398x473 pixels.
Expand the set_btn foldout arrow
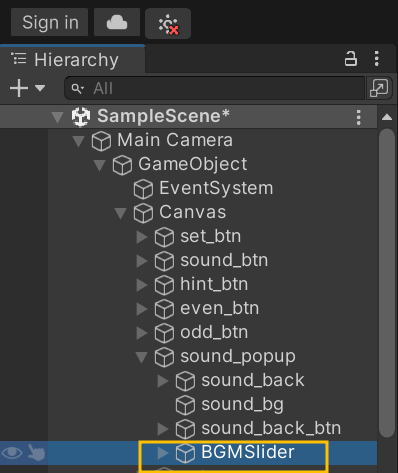click(x=142, y=237)
